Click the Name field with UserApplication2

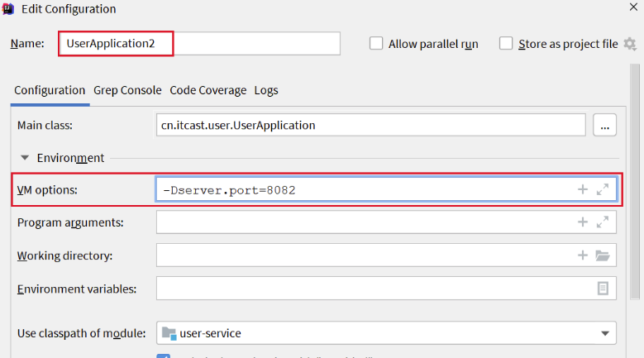click(x=199, y=44)
